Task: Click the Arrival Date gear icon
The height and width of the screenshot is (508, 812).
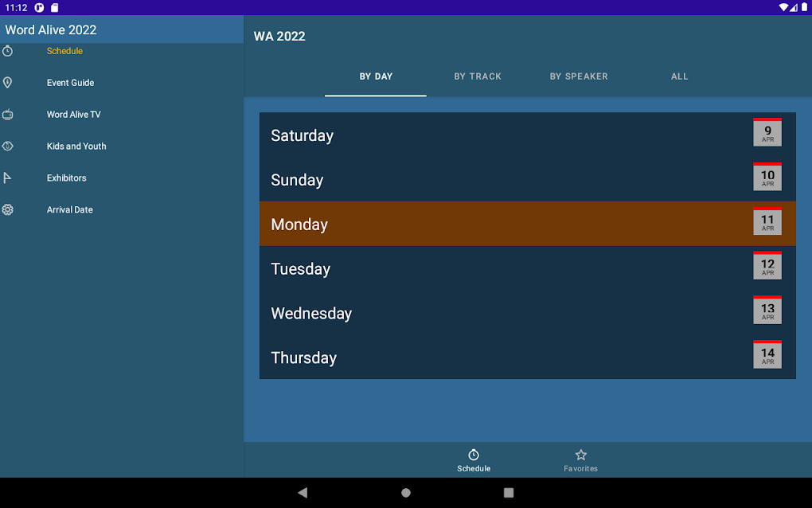Action: tap(8, 209)
